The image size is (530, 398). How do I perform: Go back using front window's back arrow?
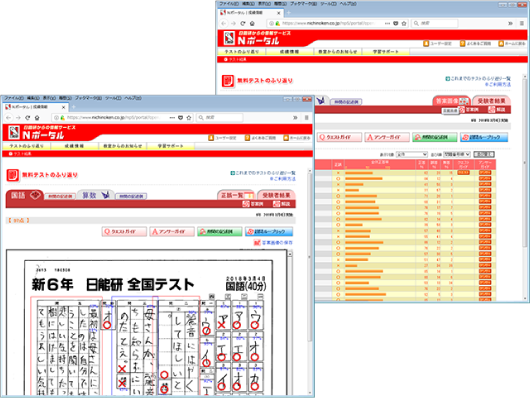pos(9,118)
